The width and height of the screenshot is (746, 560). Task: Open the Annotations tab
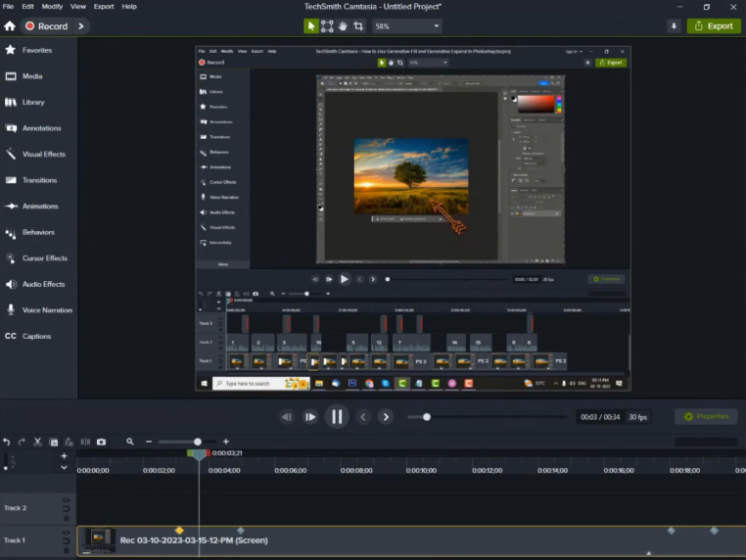[39, 128]
